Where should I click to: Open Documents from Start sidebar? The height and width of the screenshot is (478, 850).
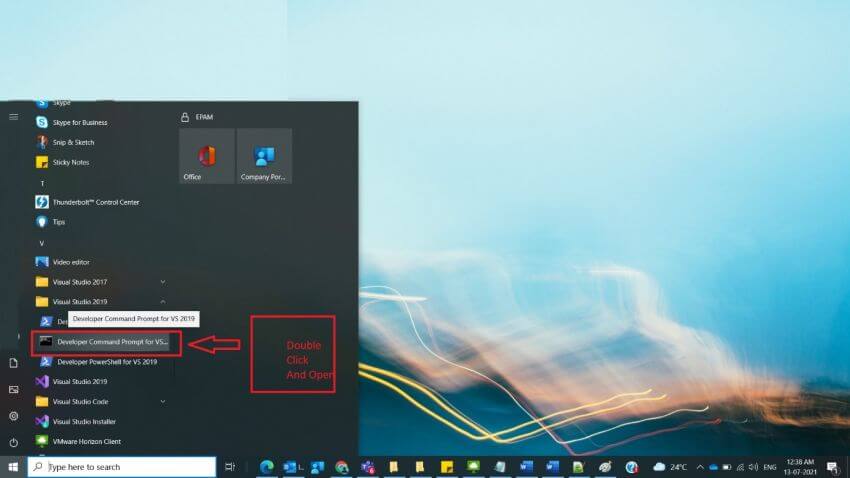14,363
